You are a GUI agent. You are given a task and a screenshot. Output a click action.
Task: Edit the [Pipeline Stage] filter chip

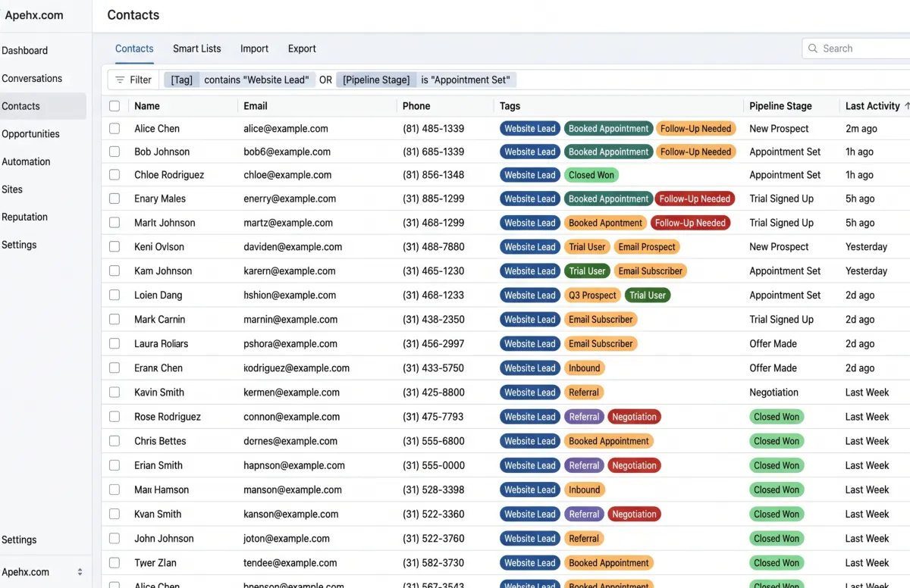(x=376, y=80)
